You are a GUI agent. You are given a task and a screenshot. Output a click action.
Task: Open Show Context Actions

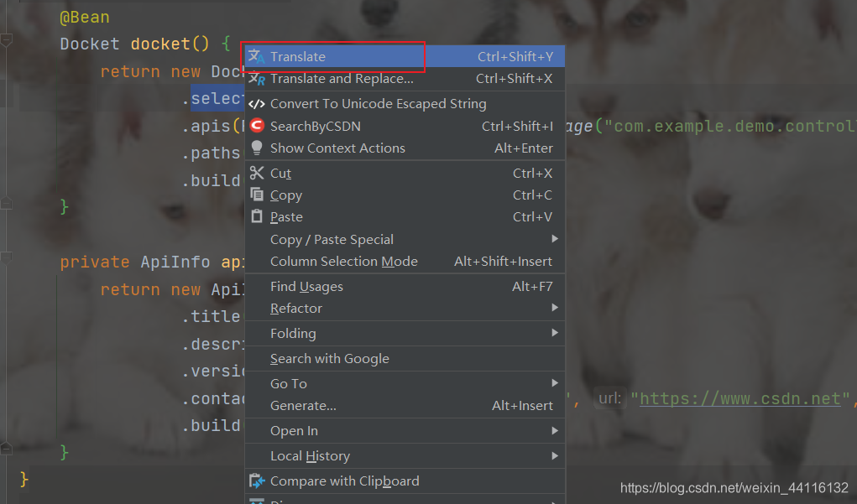coord(405,148)
